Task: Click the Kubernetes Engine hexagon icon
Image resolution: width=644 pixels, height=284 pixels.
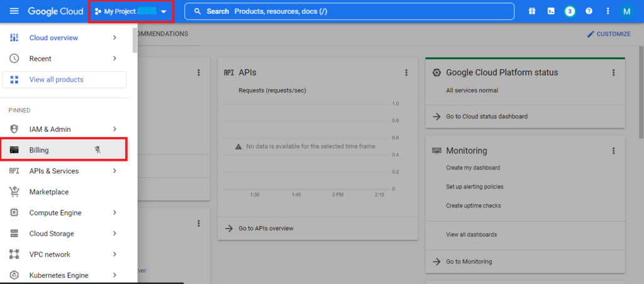Action: coord(14,275)
